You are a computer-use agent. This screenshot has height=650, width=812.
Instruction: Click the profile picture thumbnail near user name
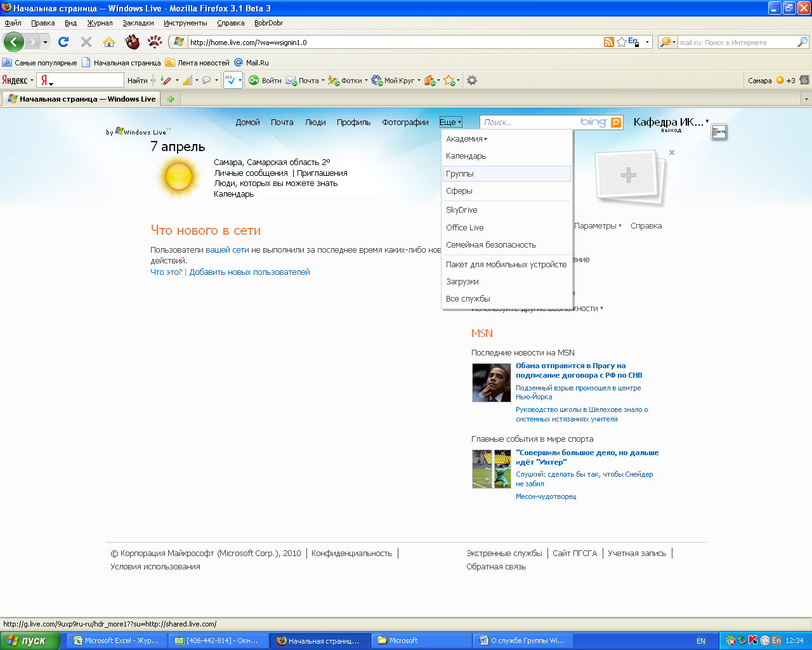[719, 132]
